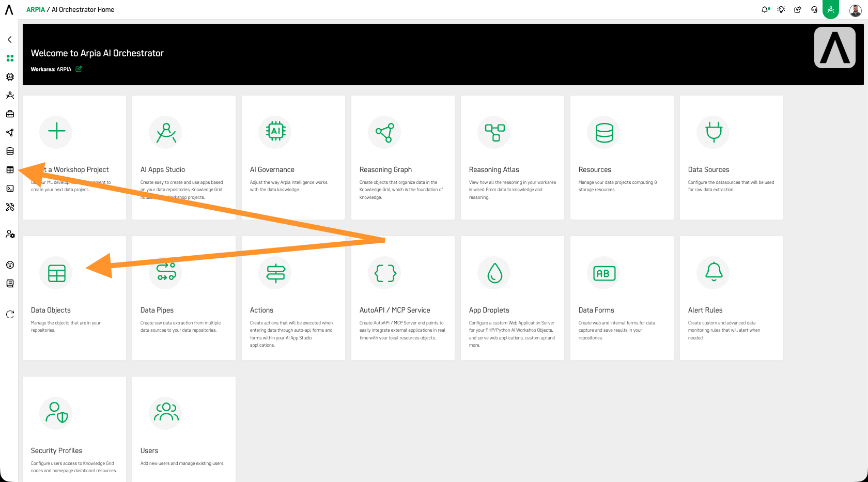Click 'Welcome to Arpia AI Orchestrator' heading

coord(97,53)
